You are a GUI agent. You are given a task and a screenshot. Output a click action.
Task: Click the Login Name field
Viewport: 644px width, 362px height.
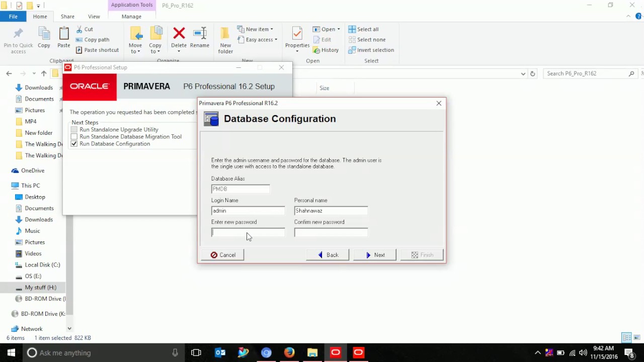(x=248, y=211)
